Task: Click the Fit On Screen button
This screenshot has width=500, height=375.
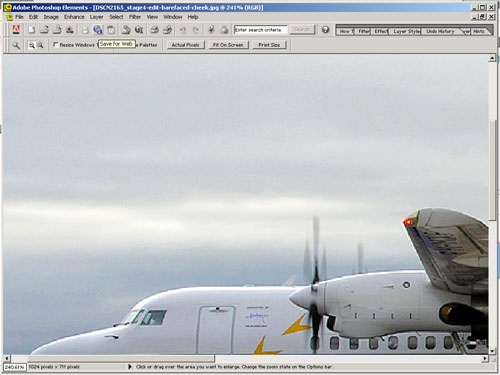Action: point(228,45)
